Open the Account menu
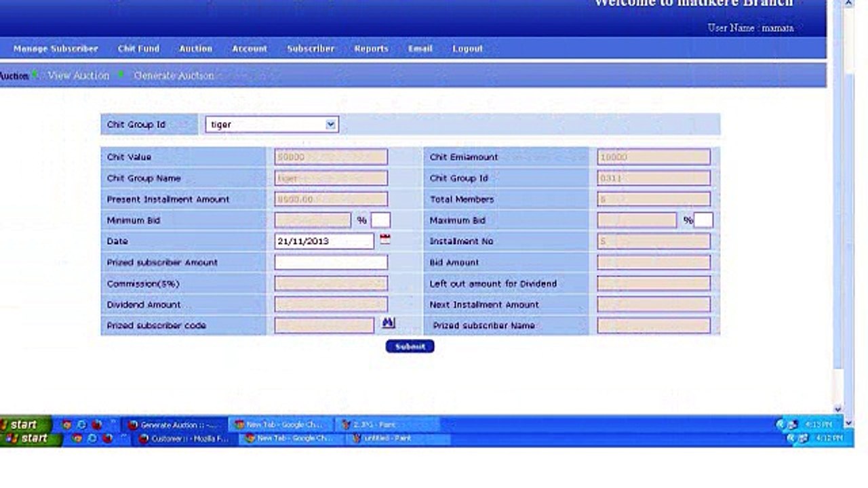This screenshot has height=488, width=868. (x=250, y=49)
